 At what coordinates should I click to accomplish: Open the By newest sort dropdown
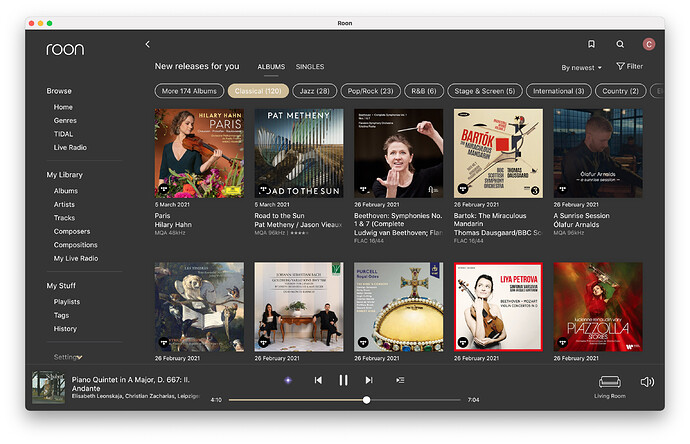(581, 67)
